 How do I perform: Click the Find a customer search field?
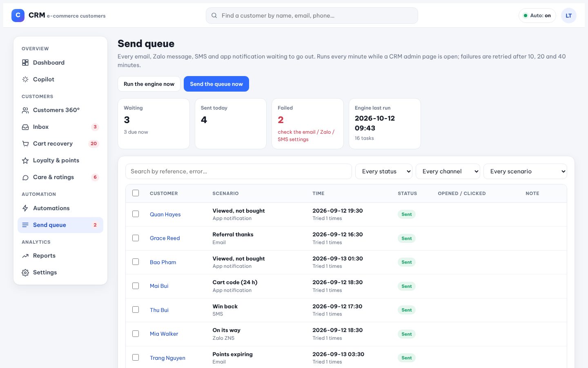tap(312, 16)
